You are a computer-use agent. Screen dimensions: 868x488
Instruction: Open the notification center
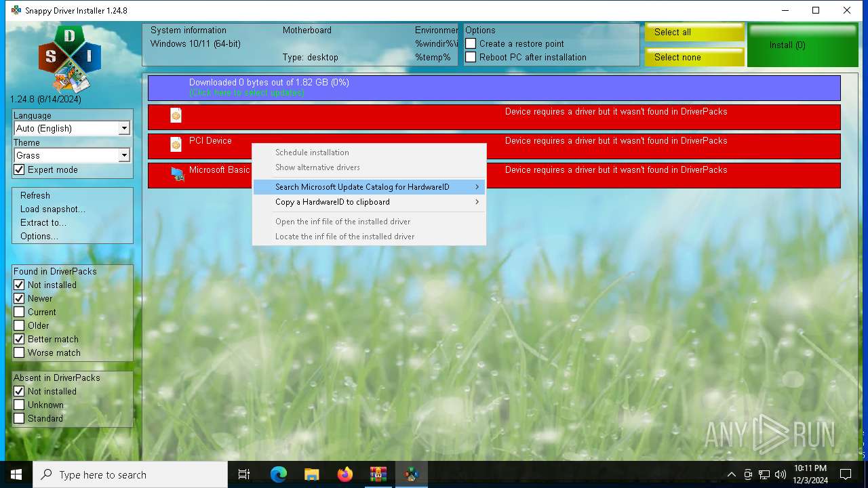coord(846,474)
